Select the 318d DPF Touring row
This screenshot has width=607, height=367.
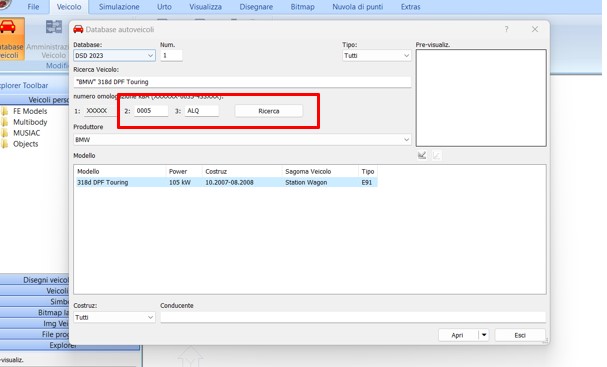pos(226,182)
